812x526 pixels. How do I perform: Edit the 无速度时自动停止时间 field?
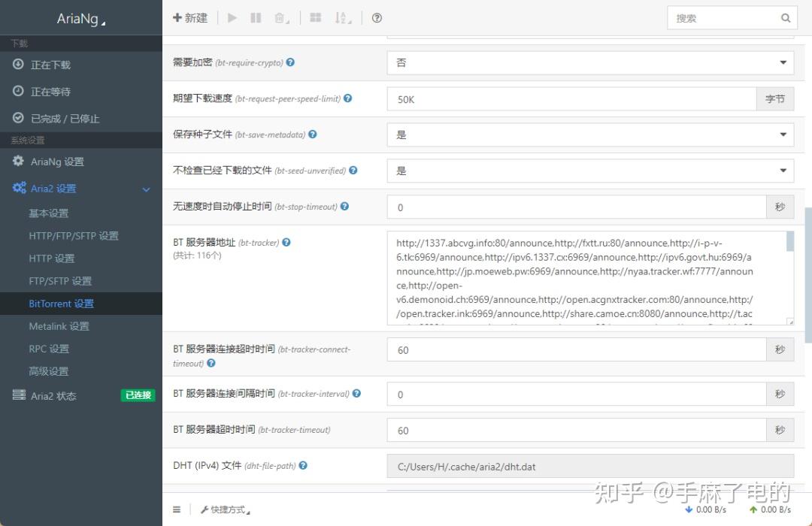[577, 207]
